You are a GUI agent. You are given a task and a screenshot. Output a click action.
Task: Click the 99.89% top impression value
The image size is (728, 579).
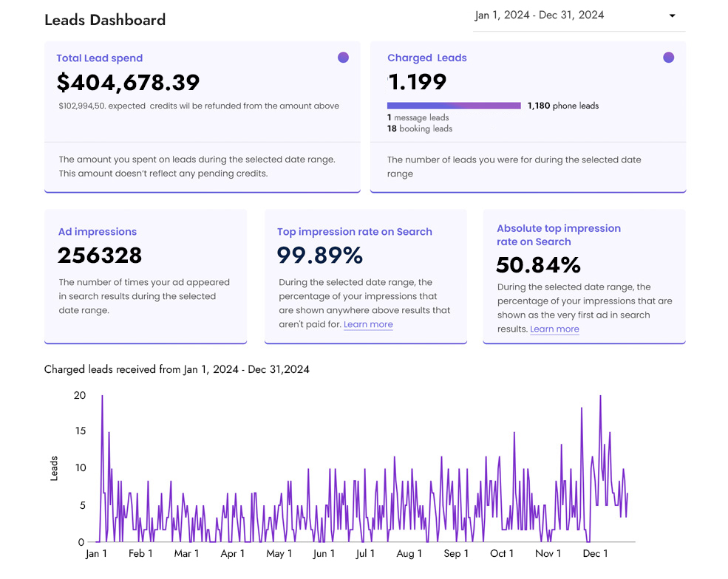(320, 256)
